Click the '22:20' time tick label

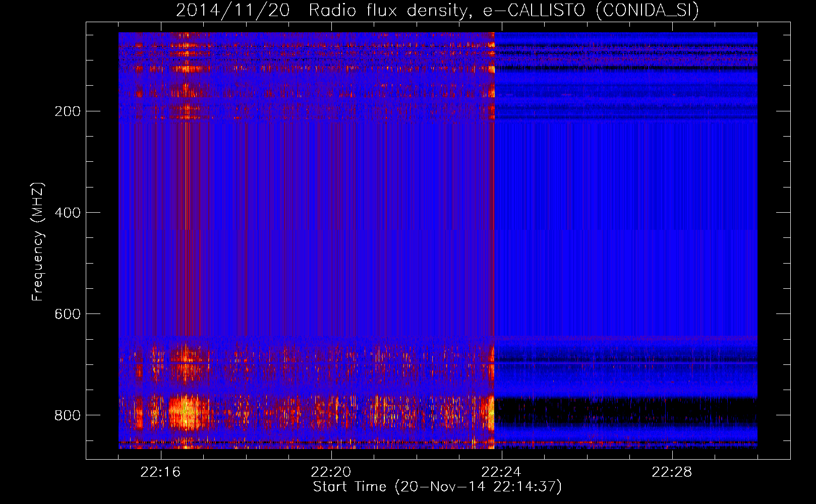pyautogui.click(x=331, y=472)
